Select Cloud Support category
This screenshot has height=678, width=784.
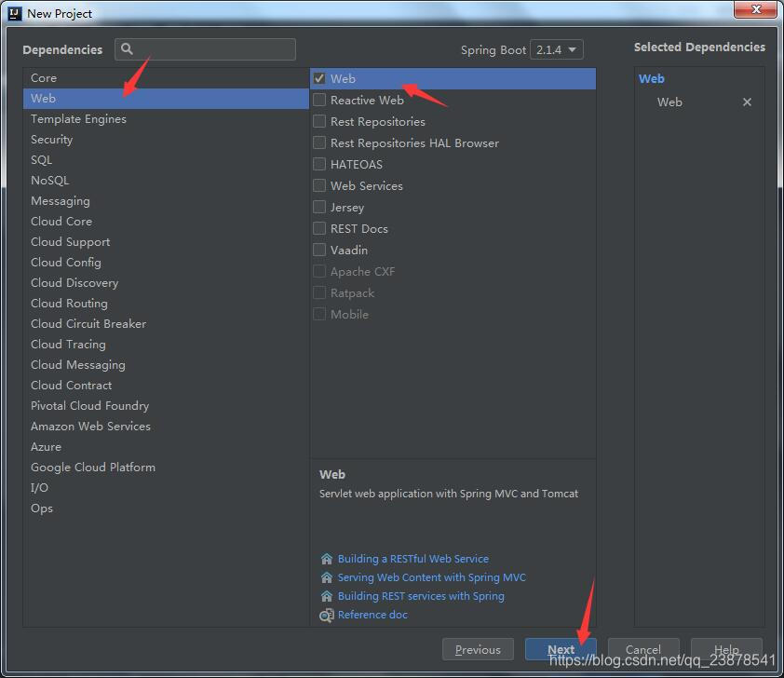pos(166,242)
